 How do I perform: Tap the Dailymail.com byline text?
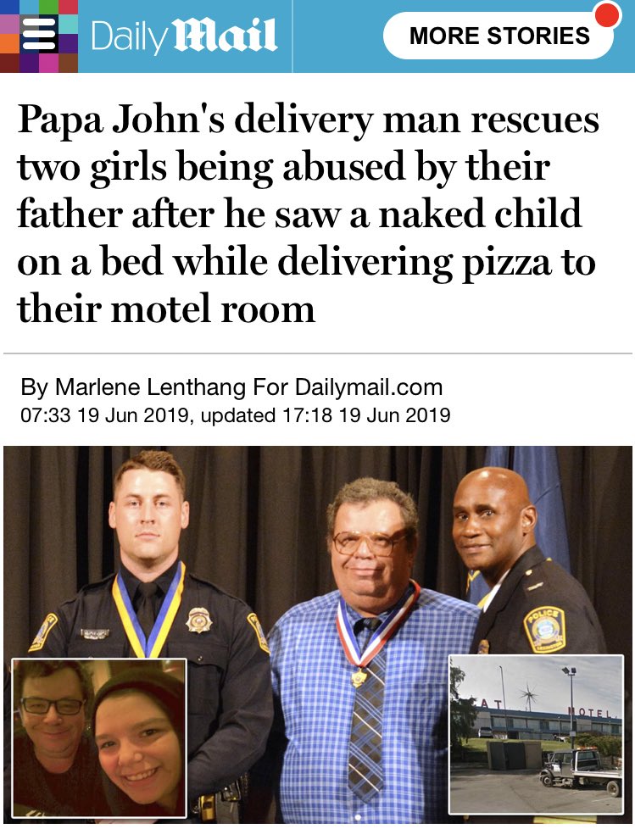(369, 387)
